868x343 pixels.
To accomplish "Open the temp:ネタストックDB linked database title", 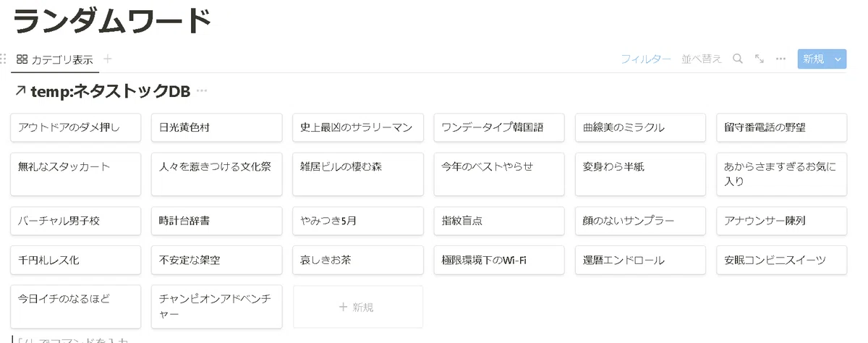I will [x=111, y=91].
